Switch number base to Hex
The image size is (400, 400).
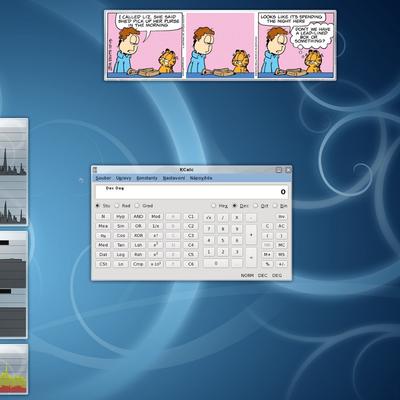pos(220,206)
